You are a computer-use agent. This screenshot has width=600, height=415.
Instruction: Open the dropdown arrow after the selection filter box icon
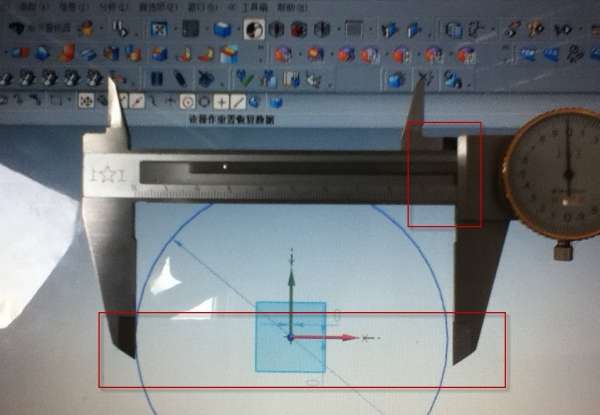pyautogui.click(x=69, y=101)
